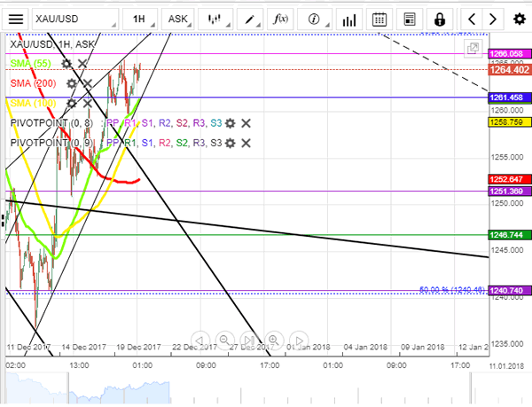Click the chart info icon

(x=314, y=19)
